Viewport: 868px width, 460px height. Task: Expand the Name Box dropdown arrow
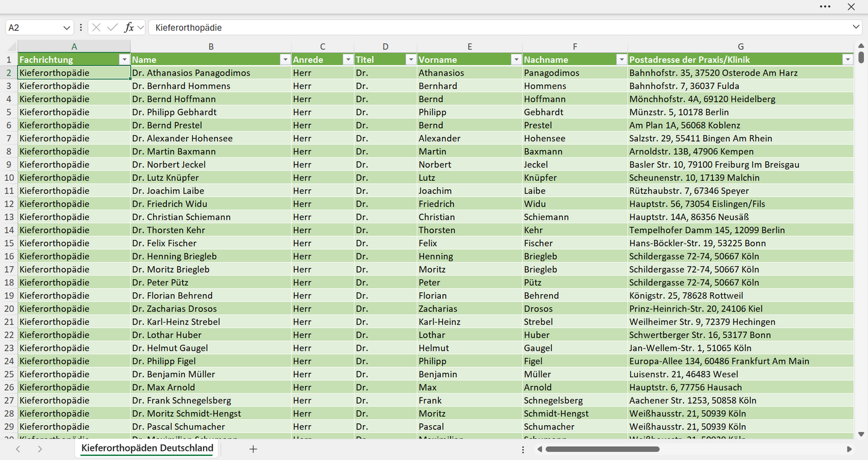67,28
